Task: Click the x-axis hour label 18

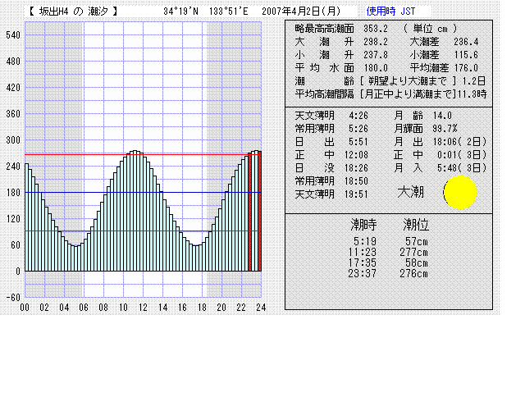Action: pos(202,308)
